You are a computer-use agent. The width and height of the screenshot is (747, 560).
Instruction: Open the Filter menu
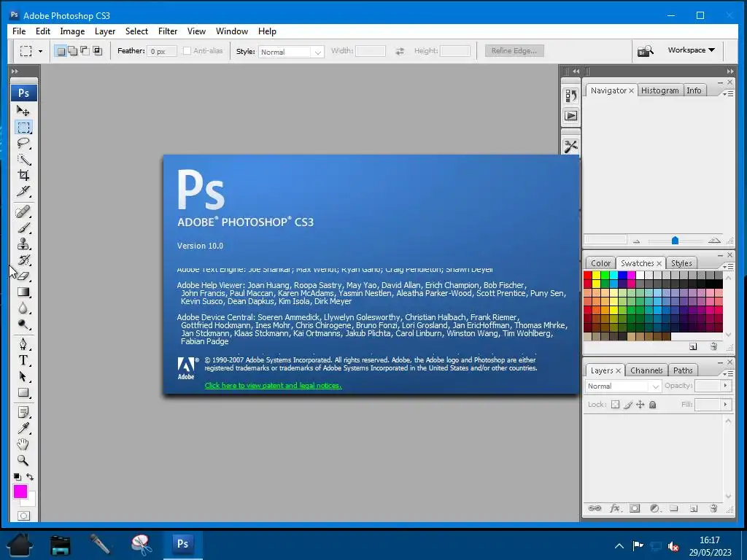(x=168, y=31)
